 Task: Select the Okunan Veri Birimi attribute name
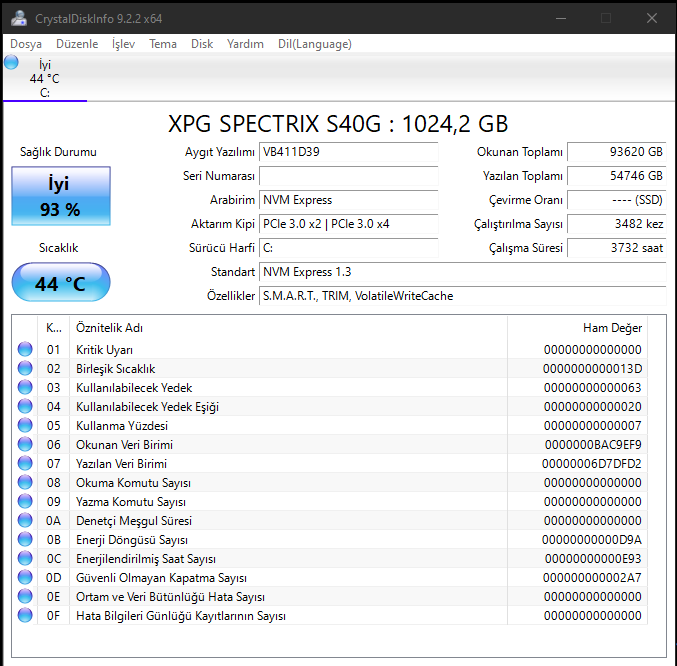point(124,445)
